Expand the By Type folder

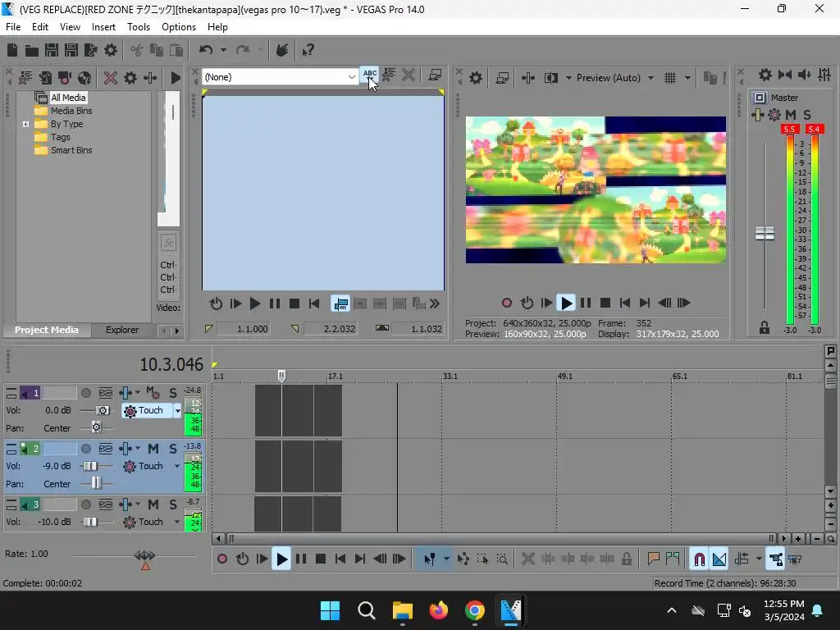pos(25,125)
